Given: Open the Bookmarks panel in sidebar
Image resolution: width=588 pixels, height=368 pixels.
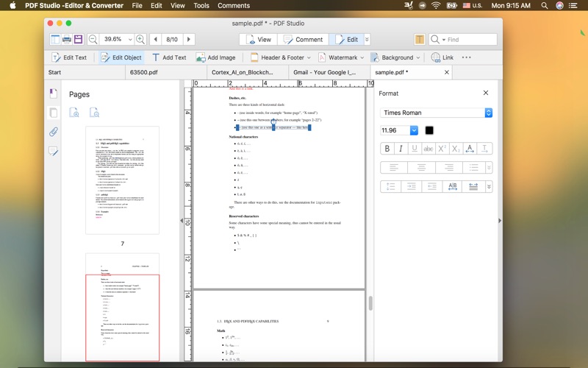Looking at the screenshot, I should (x=53, y=93).
